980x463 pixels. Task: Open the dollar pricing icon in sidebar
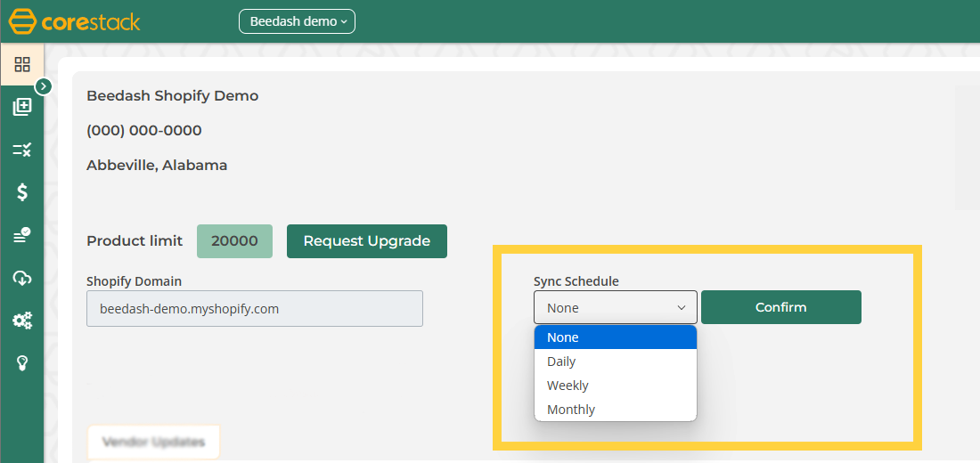(22, 192)
